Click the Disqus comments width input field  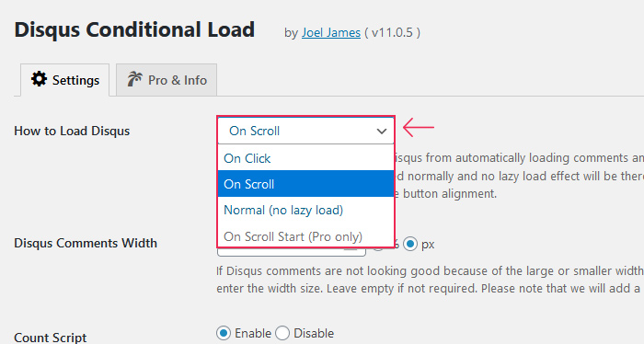[x=292, y=251]
